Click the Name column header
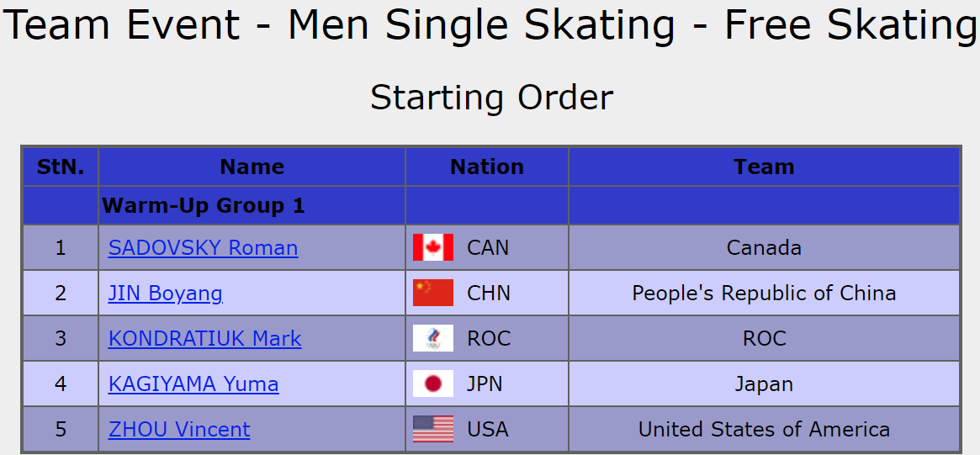Image resolution: width=980 pixels, height=455 pixels. 252,167
